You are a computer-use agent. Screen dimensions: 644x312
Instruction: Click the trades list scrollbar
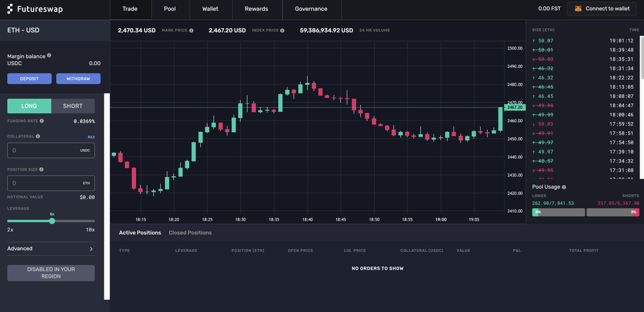pyautogui.click(x=641, y=57)
